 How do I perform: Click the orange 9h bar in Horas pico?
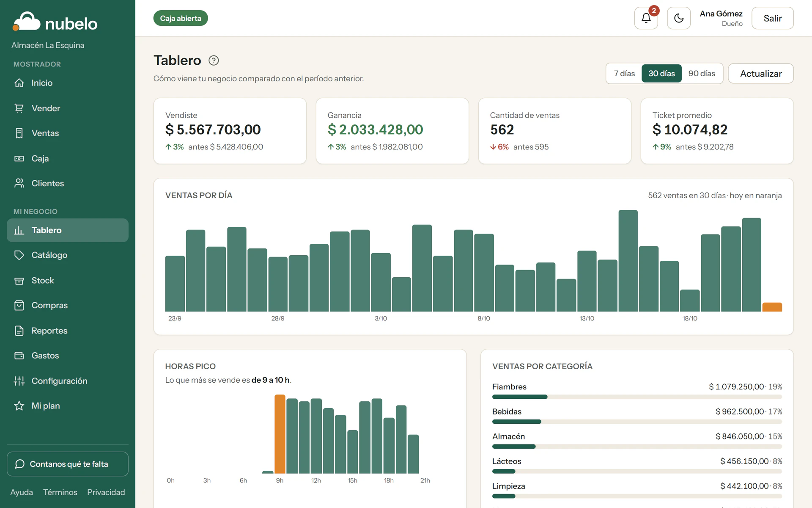(x=280, y=434)
